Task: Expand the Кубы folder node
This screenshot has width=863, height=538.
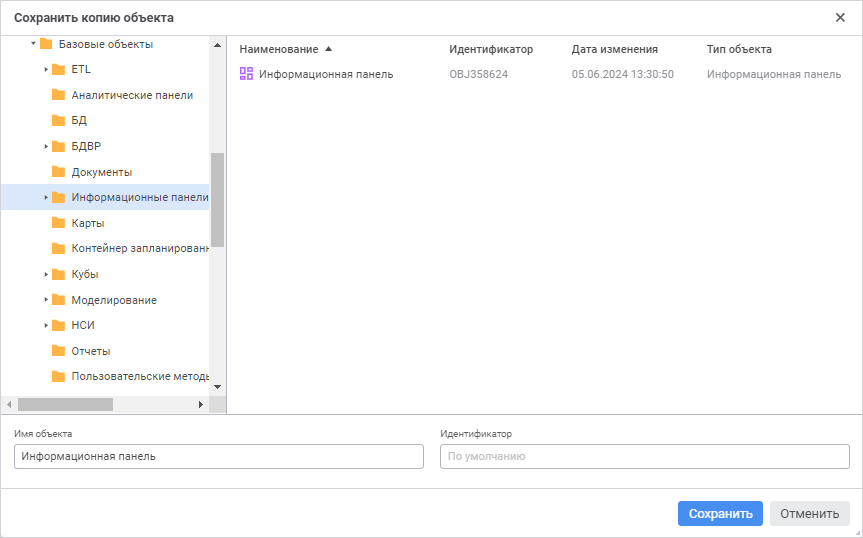Action: pyautogui.click(x=46, y=274)
